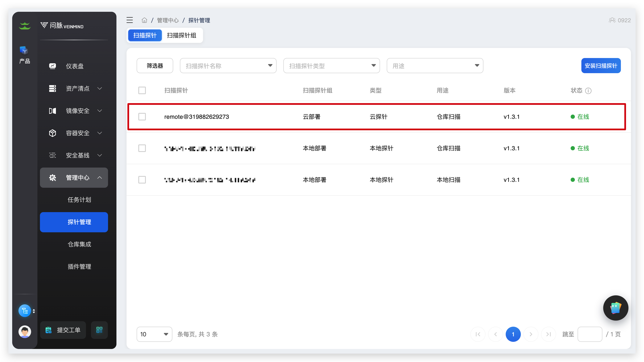Click the 安全基线 list icon
This screenshot has height=362, width=644.
[53, 155]
